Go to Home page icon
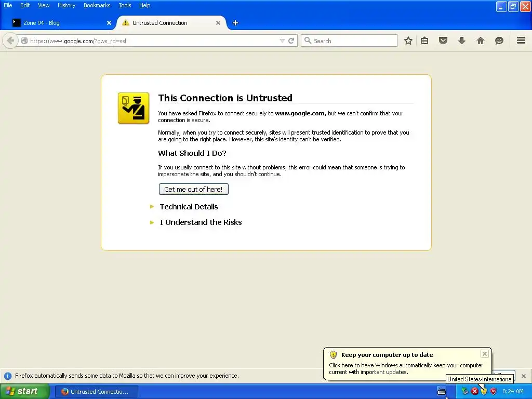532x399 pixels. click(481, 41)
